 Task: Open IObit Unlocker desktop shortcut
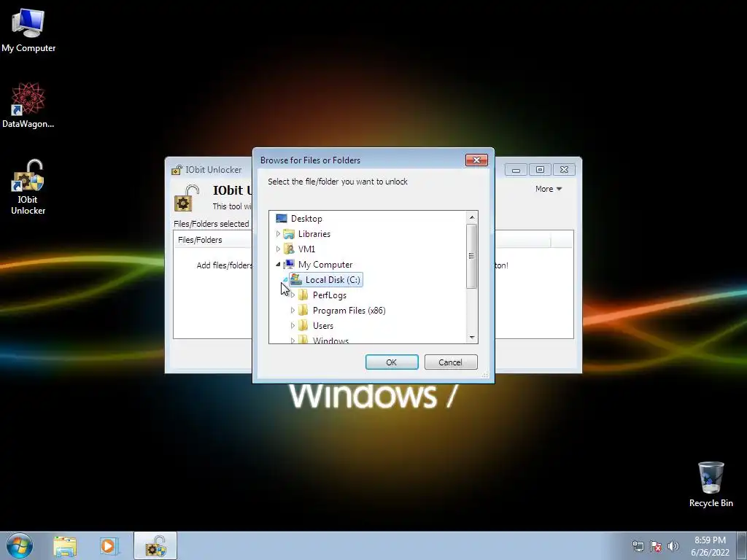[28, 187]
